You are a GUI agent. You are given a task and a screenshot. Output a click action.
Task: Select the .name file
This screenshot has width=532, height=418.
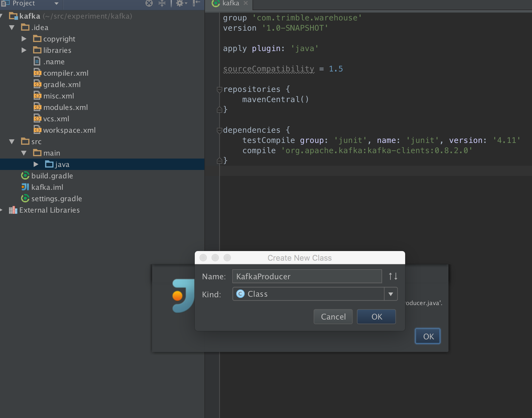coord(54,62)
